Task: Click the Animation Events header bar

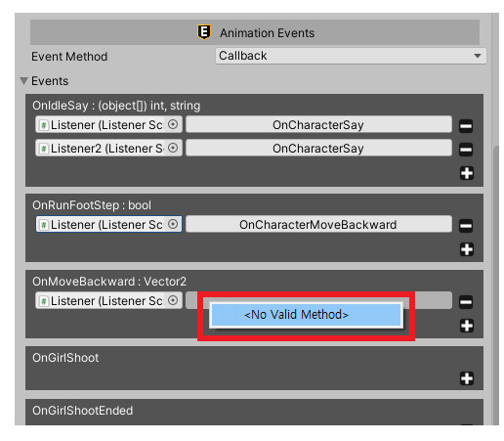Action: tap(255, 32)
